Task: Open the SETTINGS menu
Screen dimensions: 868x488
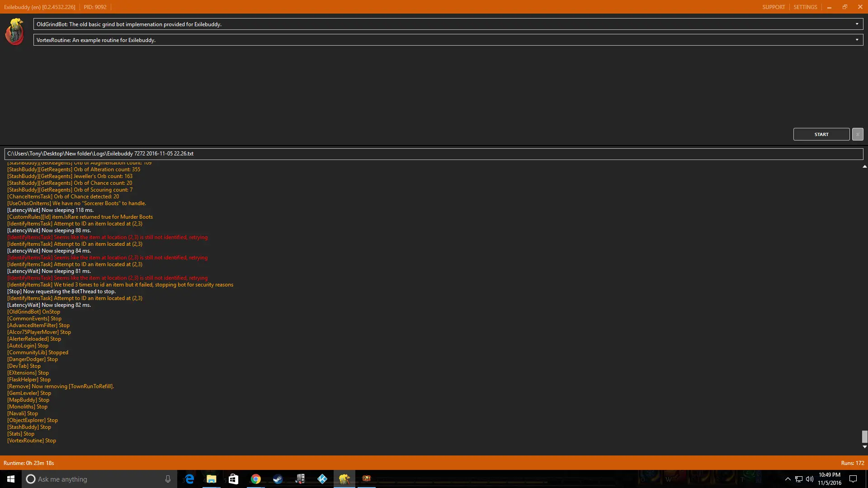Action: pos(805,7)
